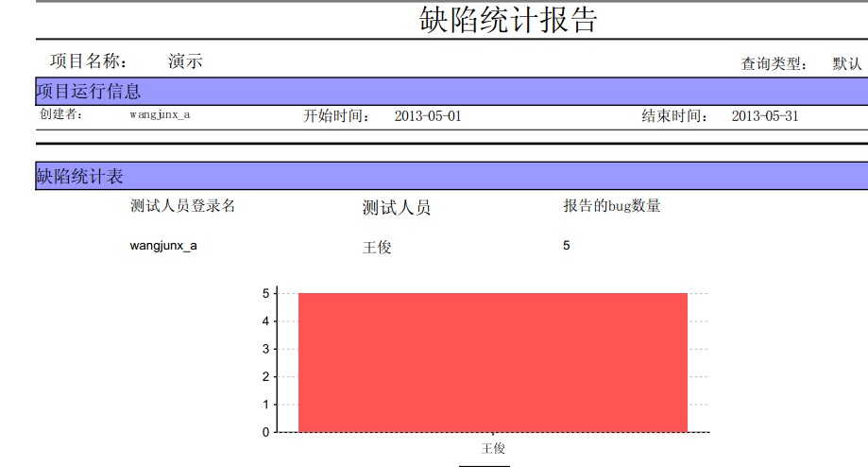Select creator value wangjunx_a in project info row
Viewport: 868px width, 467px height.
[160, 114]
